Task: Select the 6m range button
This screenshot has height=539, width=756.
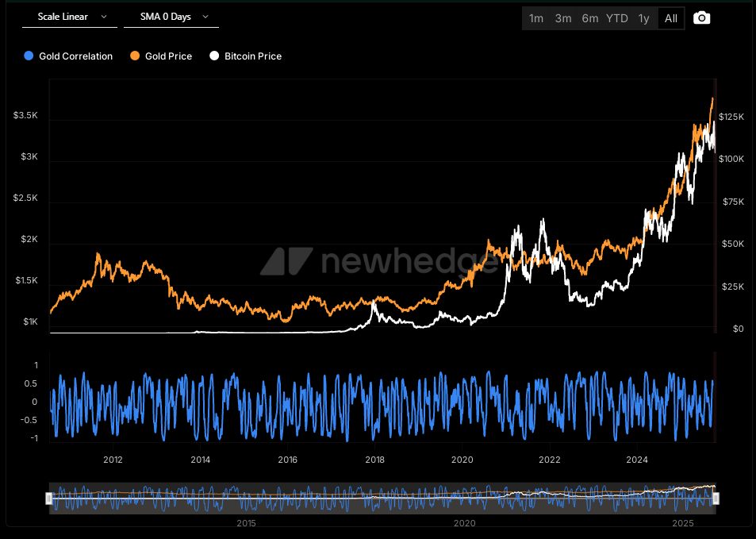Action: tap(589, 18)
